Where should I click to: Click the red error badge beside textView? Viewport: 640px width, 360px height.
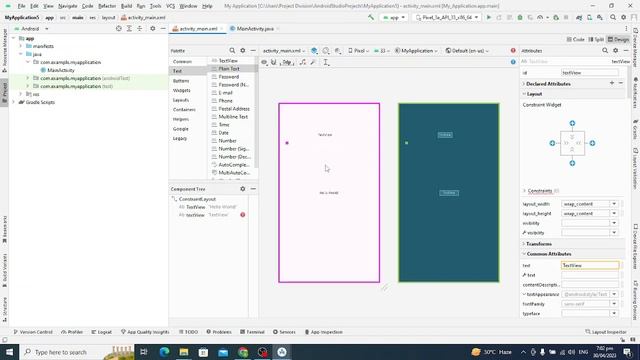click(243, 215)
